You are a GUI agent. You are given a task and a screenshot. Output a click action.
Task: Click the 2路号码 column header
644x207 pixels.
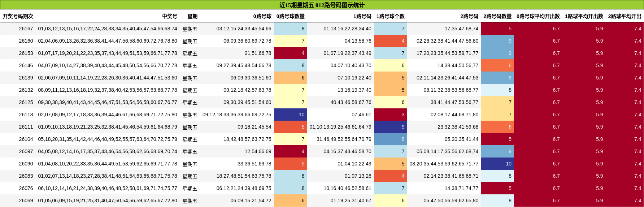(469, 16)
